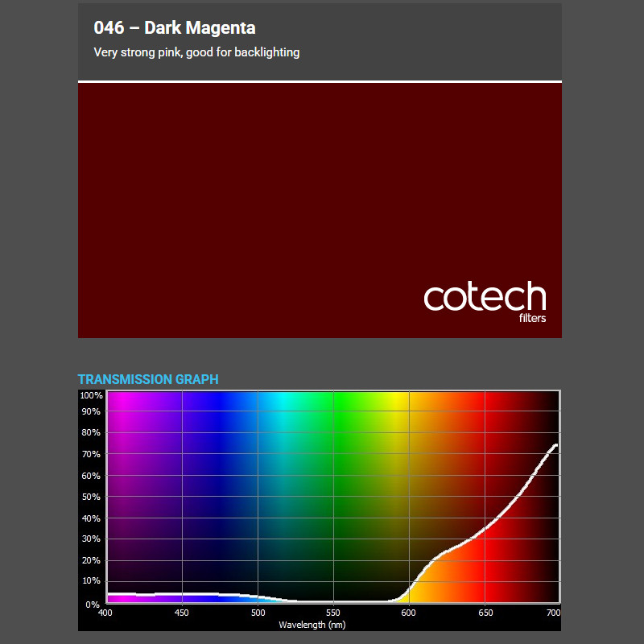The height and width of the screenshot is (644, 644).
Task: Click the 50% gridline label
Action: coord(92,497)
